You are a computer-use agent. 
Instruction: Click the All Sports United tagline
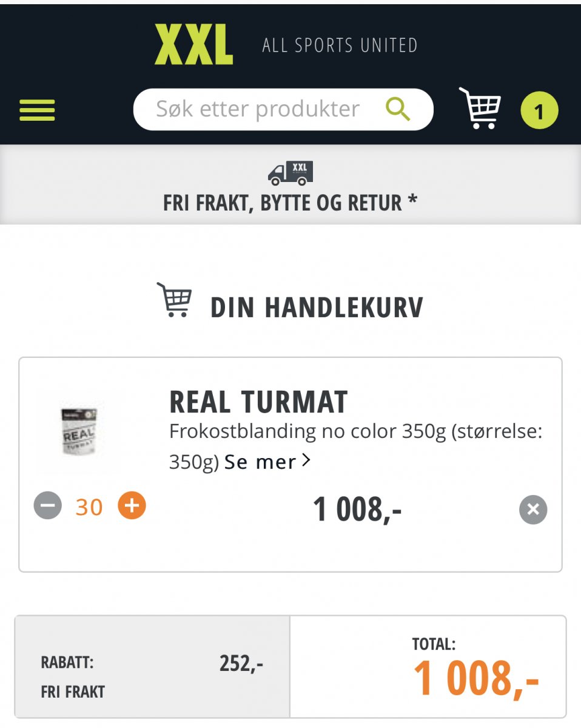[x=340, y=45]
